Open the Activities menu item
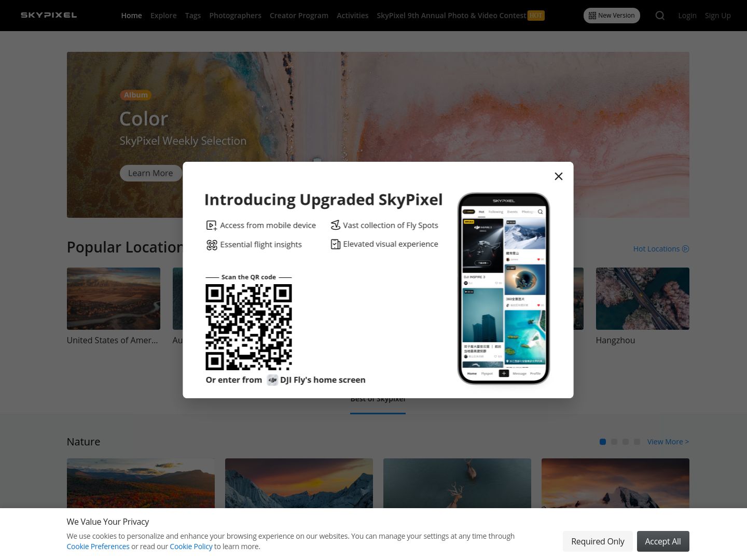This screenshot has width=747, height=560. (x=352, y=16)
